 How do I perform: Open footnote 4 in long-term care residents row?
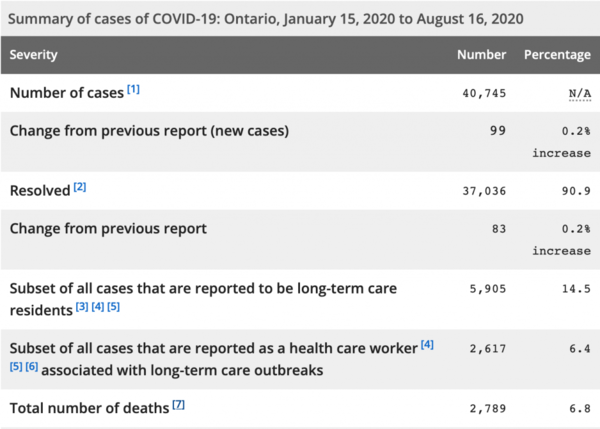click(98, 306)
